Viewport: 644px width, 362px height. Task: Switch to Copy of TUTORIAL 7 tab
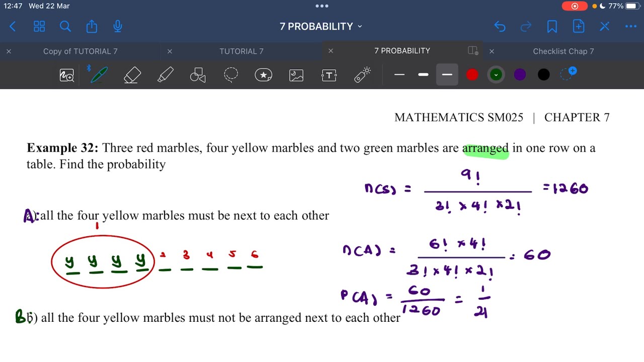tap(80, 51)
